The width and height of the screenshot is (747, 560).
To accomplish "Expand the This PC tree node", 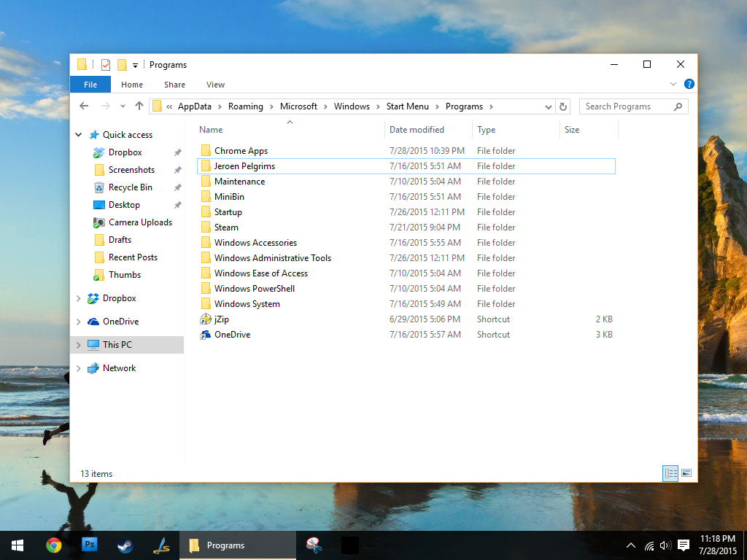I will [x=79, y=345].
